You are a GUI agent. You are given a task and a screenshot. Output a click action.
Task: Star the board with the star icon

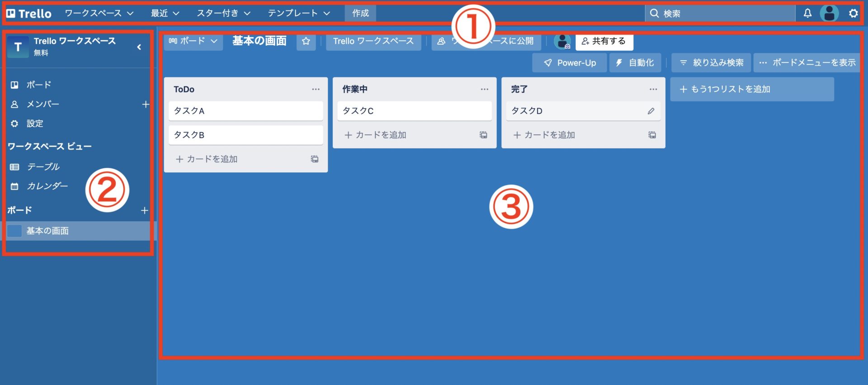point(306,41)
